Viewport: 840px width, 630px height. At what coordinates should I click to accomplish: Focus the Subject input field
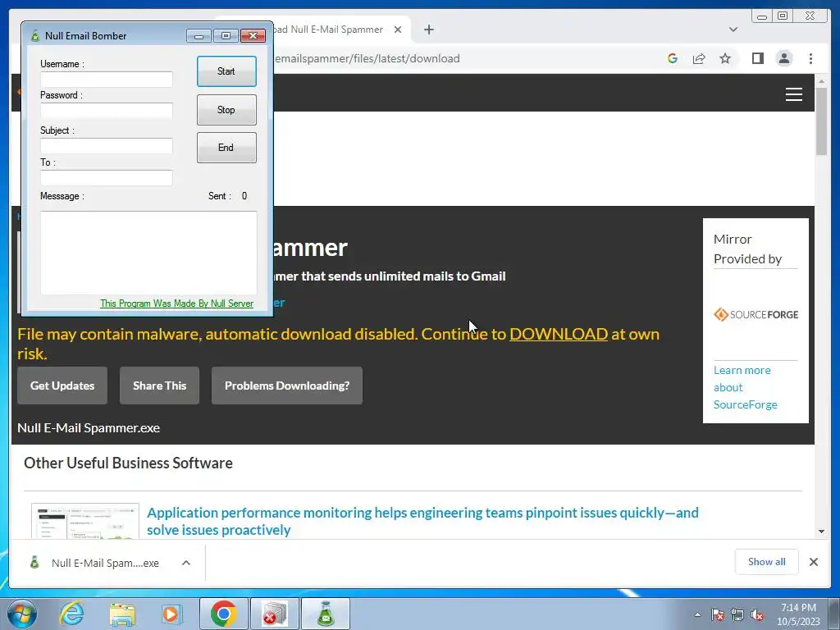(x=107, y=146)
